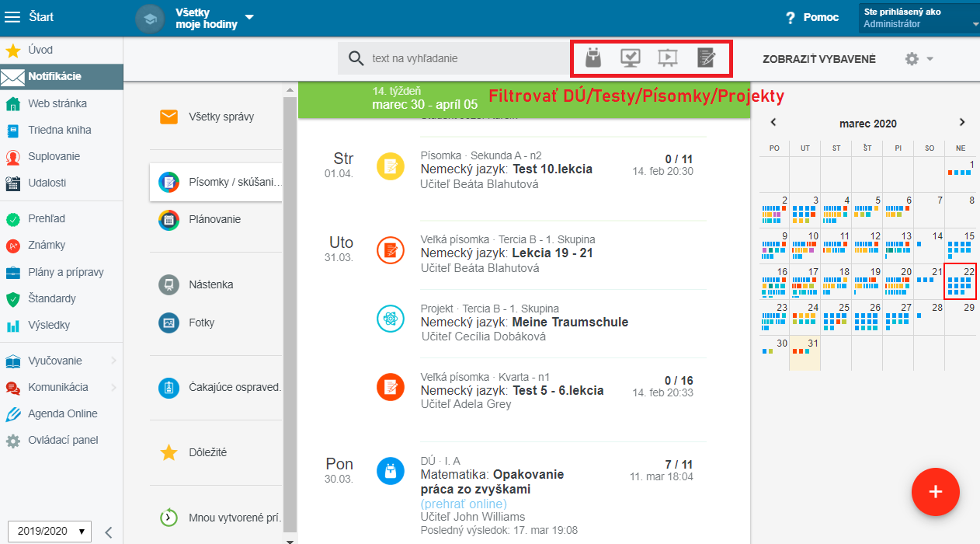Open Úvod star item in sidebar
Viewport: 980px width, 544px height.
[61, 50]
